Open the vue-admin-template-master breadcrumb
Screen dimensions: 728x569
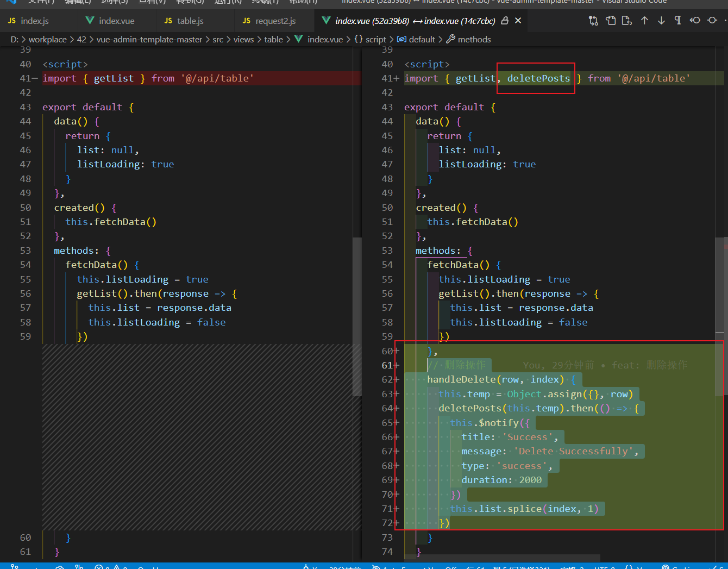coord(149,39)
